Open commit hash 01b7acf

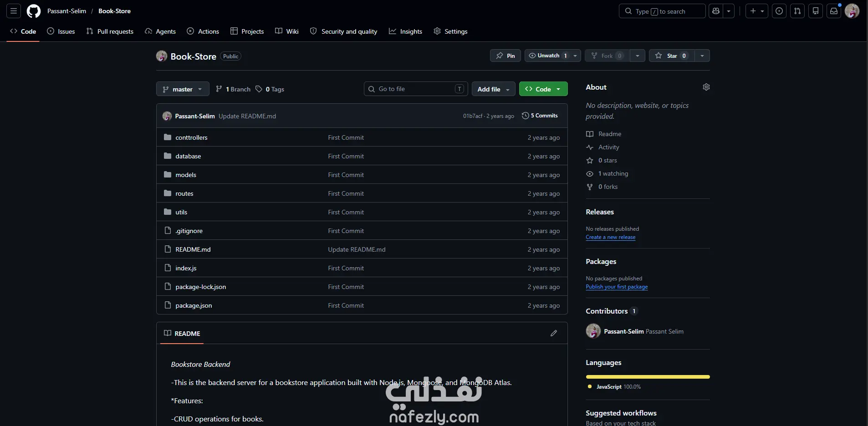tap(473, 116)
